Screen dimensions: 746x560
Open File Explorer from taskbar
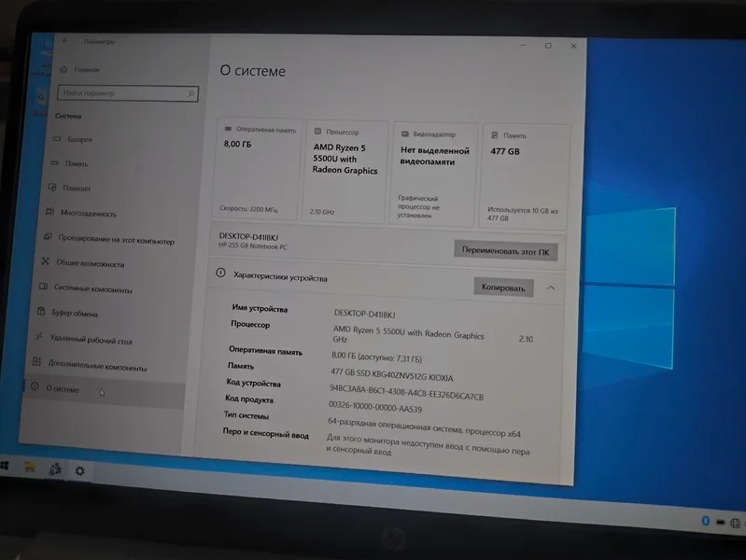tap(30, 468)
